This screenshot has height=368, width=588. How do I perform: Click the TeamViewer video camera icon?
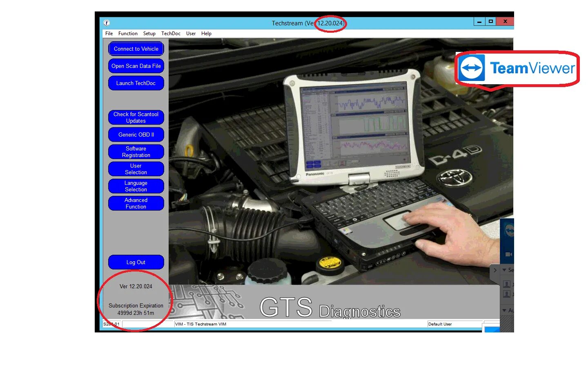[x=508, y=254]
